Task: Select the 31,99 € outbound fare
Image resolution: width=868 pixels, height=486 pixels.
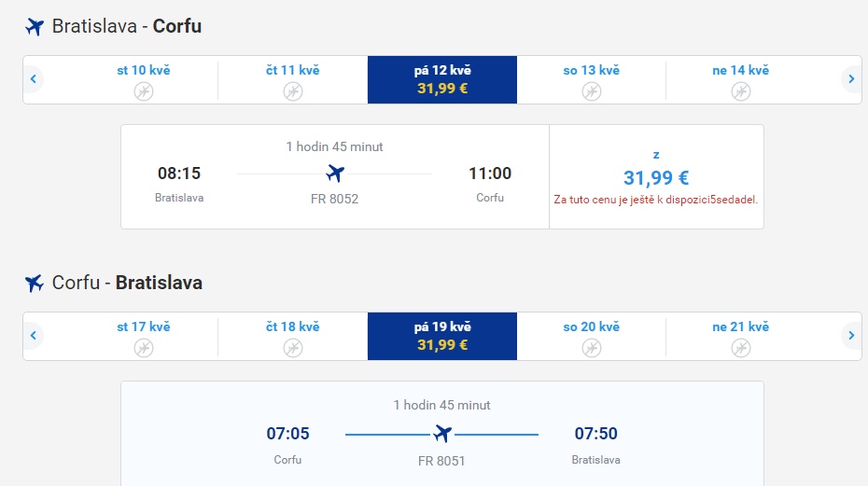Action: tap(656, 176)
